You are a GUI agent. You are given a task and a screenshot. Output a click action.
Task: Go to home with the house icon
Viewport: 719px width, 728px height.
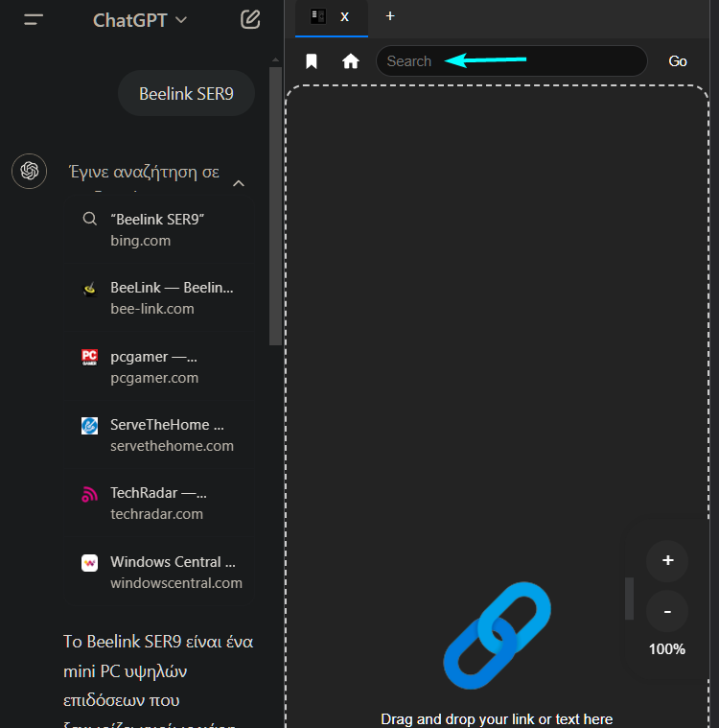(x=351, y=60)
